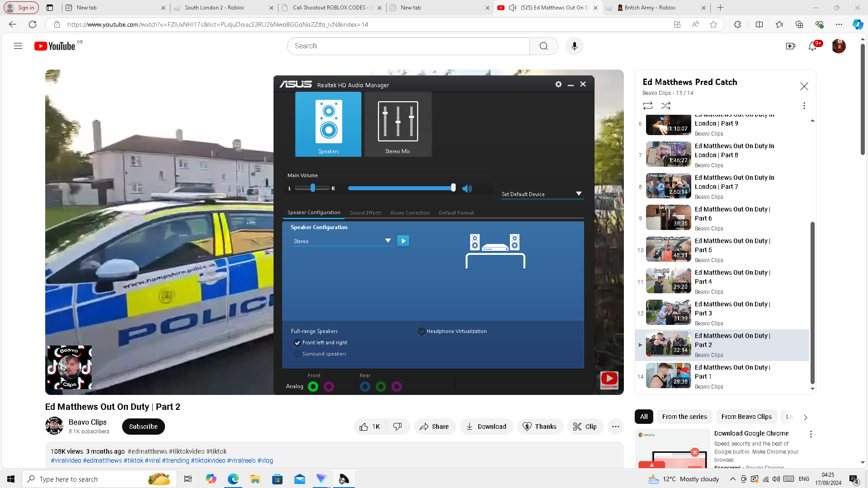Screen dimensions: 868x488
Task: Dislike the video with thumbs down
Action: [398, 427]
